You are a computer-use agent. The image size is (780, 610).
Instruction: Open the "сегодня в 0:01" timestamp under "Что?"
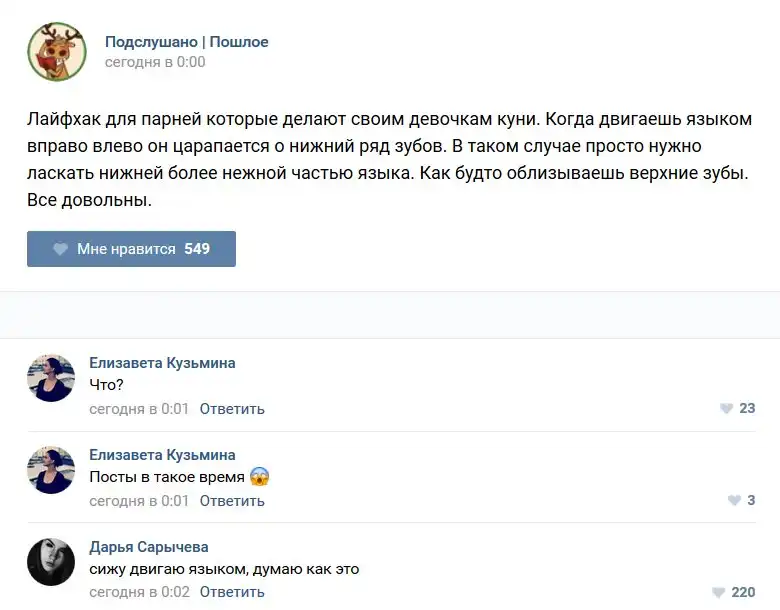[139, 408]
